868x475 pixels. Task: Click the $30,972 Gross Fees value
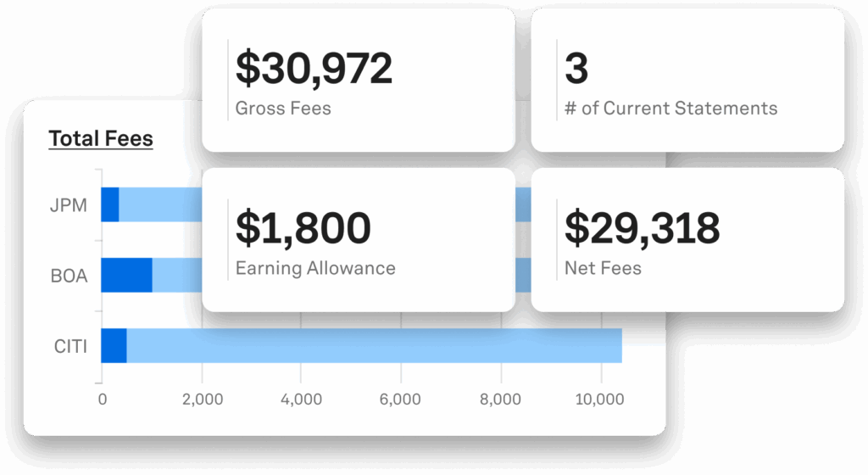coord(314,70)
